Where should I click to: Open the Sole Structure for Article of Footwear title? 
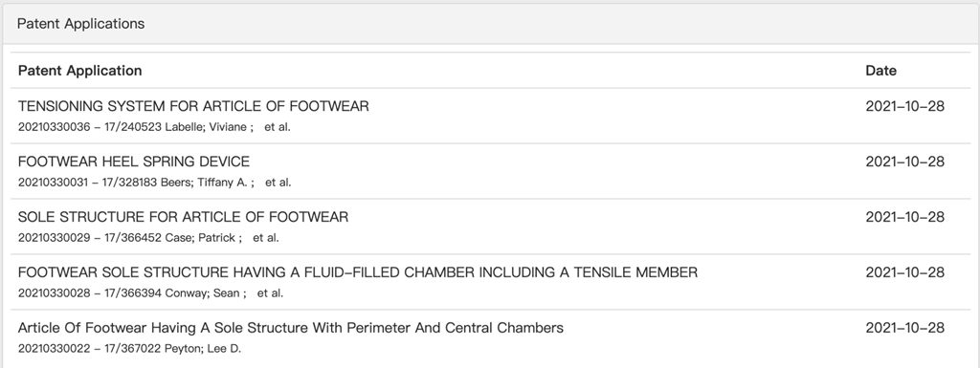coord(183,217)
